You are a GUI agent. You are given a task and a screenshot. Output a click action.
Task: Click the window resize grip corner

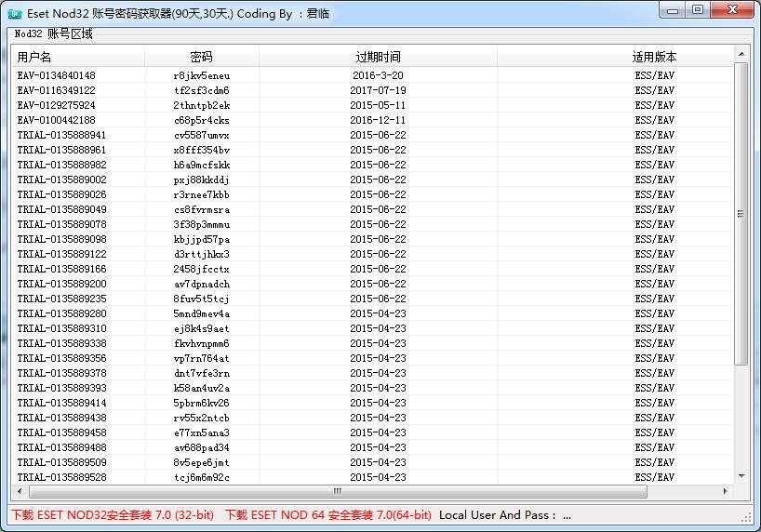pyautogui.click(x=746, y=518)
